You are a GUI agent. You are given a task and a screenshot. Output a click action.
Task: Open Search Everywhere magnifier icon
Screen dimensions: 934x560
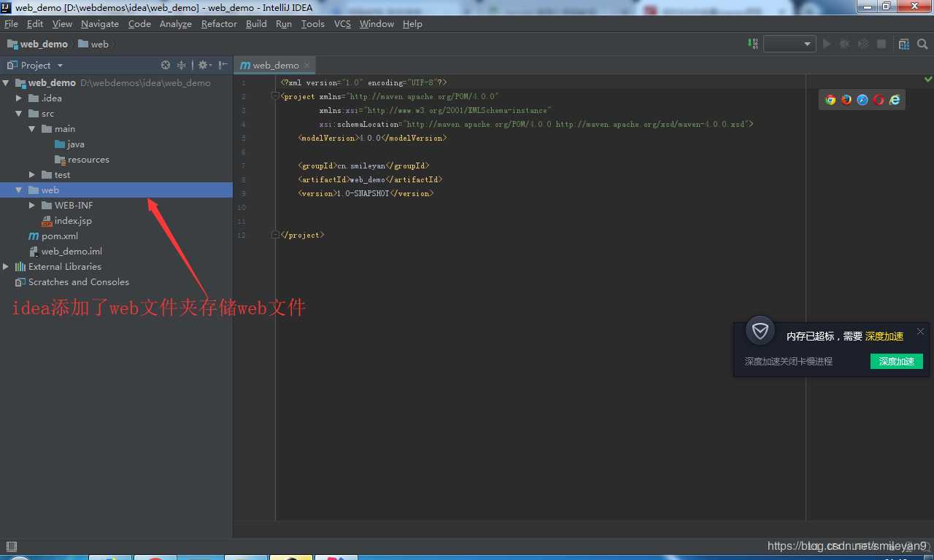922,44
